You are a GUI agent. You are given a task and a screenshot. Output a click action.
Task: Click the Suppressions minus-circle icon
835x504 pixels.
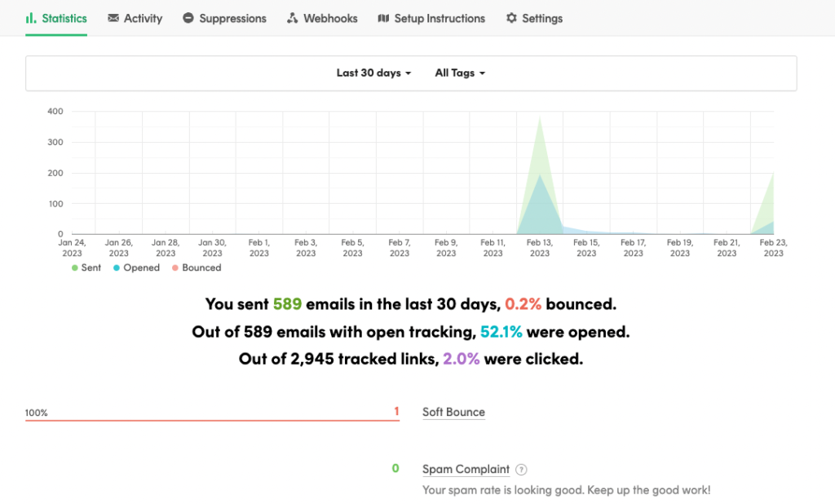[188, 18]
